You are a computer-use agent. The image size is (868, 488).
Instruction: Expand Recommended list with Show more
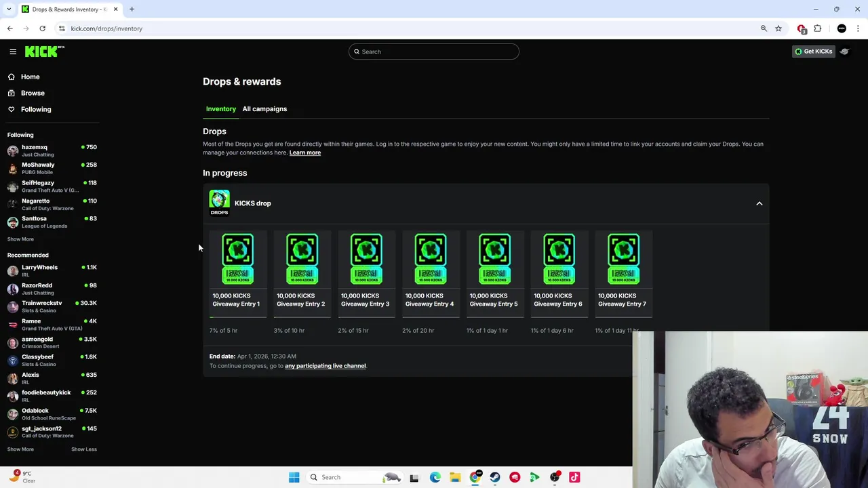pos(20,449)
